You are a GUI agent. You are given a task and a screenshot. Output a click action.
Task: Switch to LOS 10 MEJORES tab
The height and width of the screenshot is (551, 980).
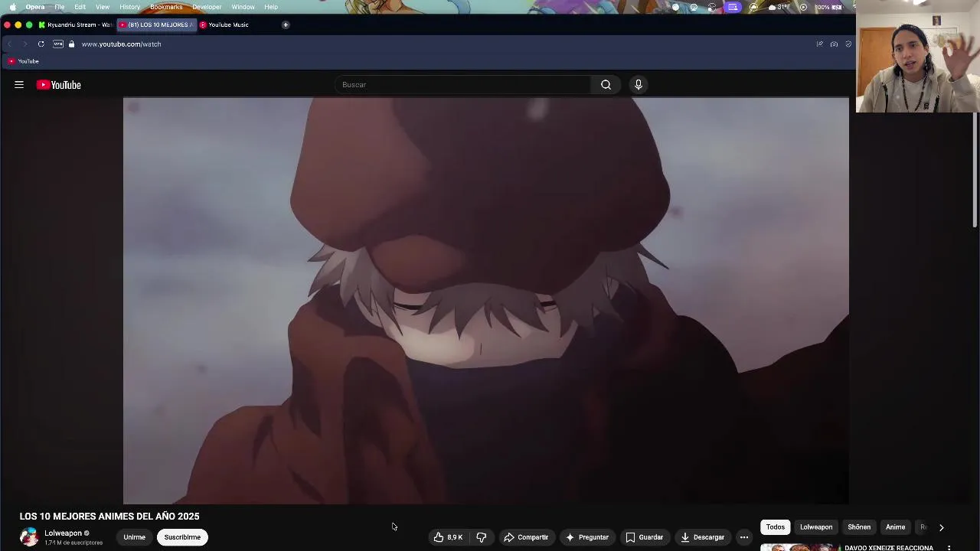(155, 24)
